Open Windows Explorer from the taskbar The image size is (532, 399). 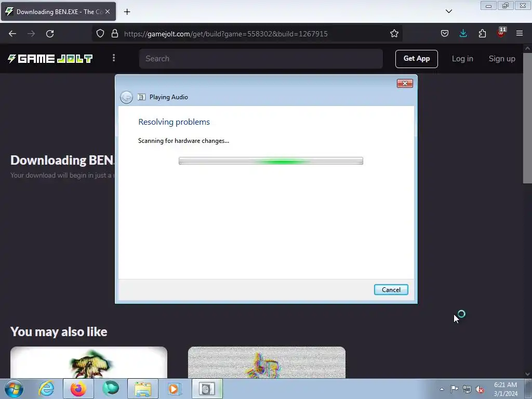click(x=143, y=389)
